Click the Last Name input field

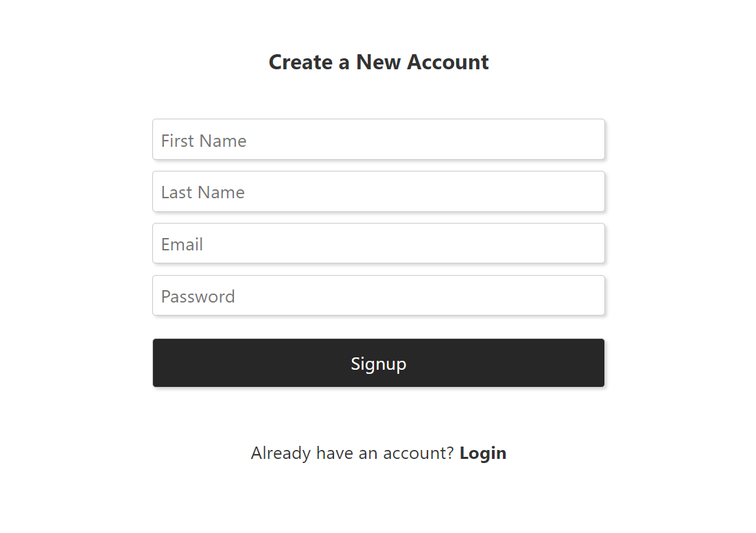point(378,191)
